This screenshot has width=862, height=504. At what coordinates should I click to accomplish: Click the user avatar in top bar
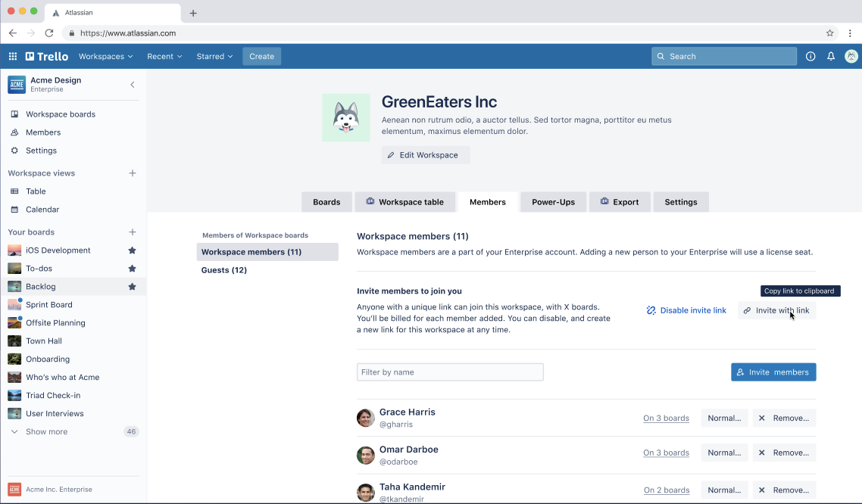[x=851, y=56]
